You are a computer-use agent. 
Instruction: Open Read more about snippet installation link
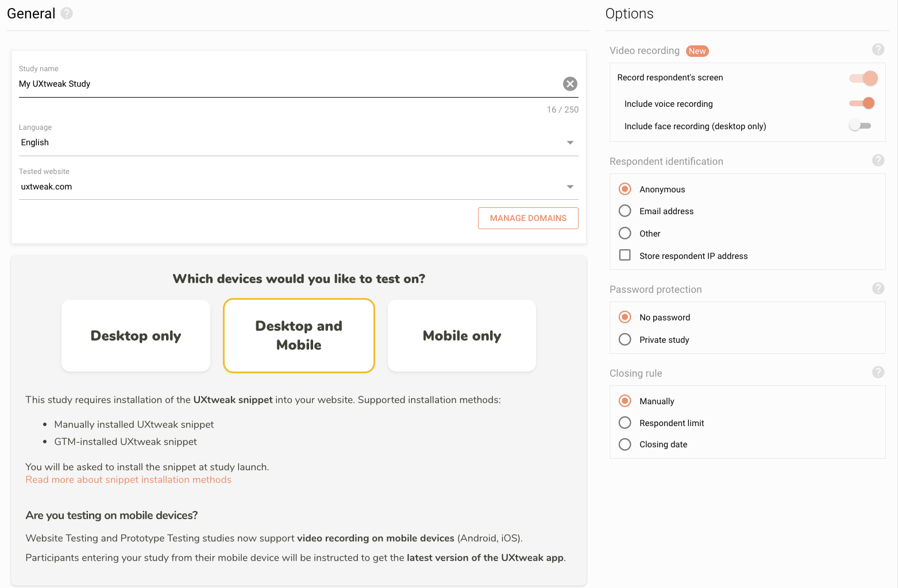[129, 480]
